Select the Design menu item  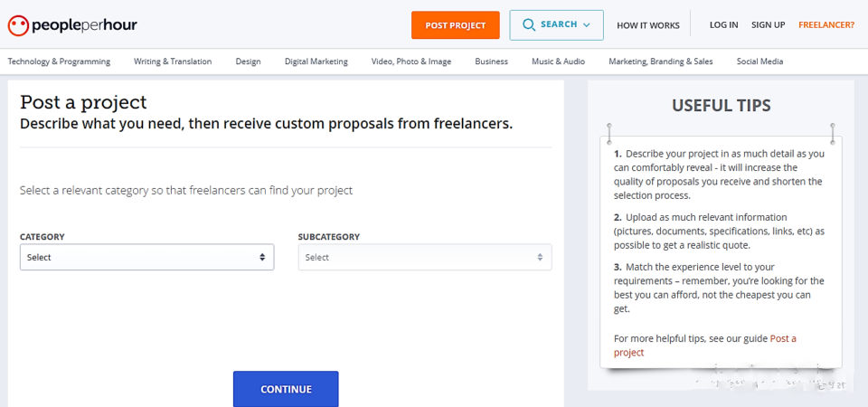(248, 62)
